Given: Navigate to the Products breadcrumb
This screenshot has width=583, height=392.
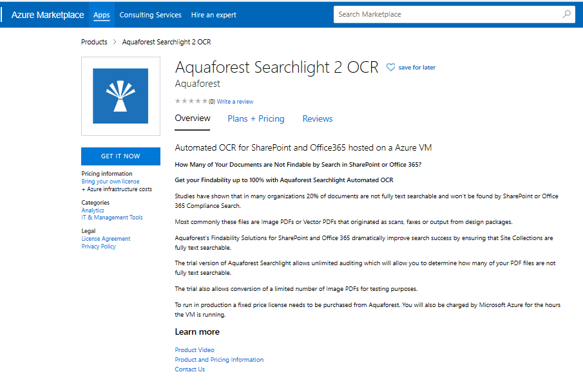Looking at the screenshot, I should point(94,42).
